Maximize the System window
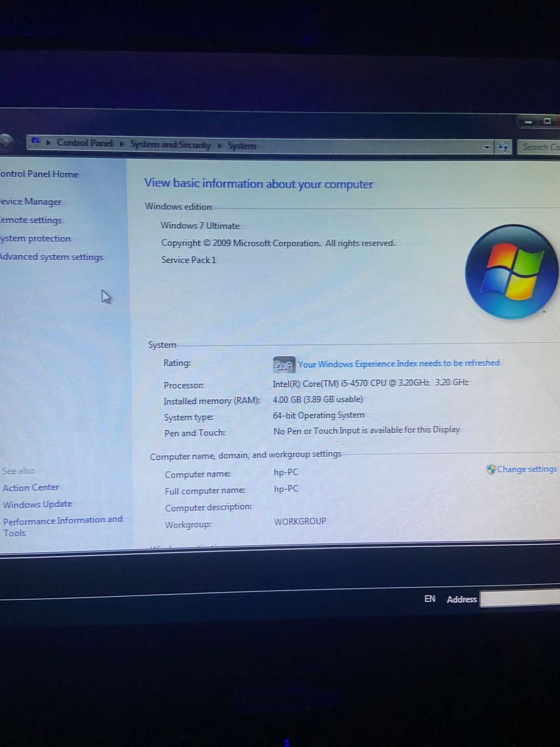This screenshot has height=747, width=560. tap(547, 121)
